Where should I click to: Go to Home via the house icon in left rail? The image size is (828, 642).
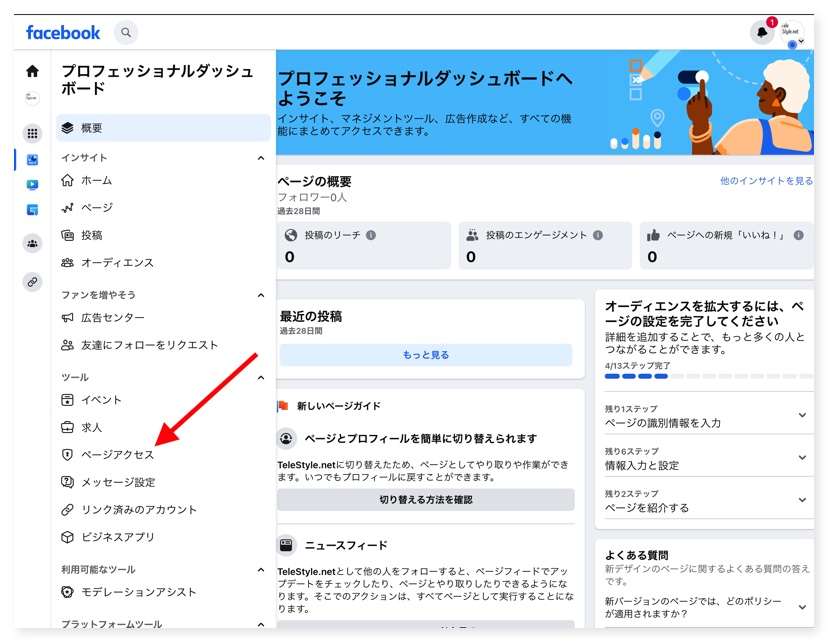tap(32, 71)
